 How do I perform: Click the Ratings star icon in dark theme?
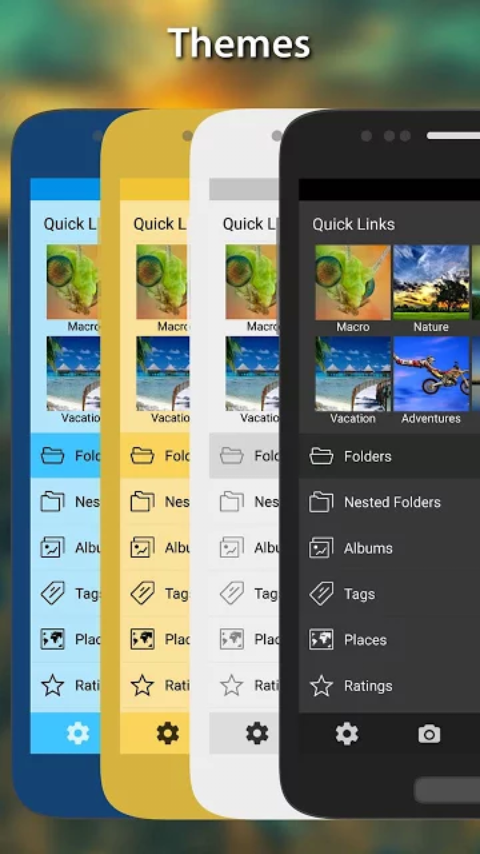[321, 686]
